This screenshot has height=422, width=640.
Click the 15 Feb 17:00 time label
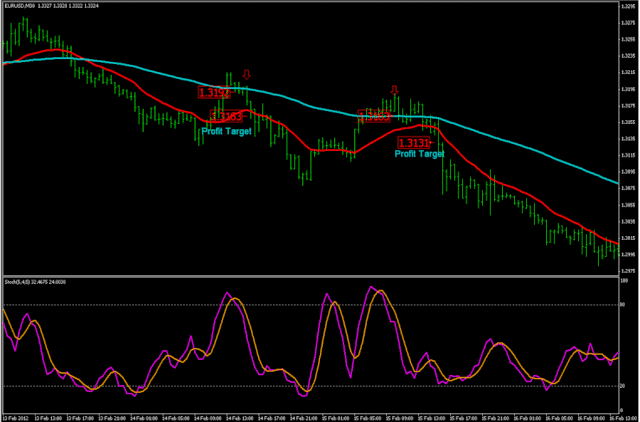point(464,418)
